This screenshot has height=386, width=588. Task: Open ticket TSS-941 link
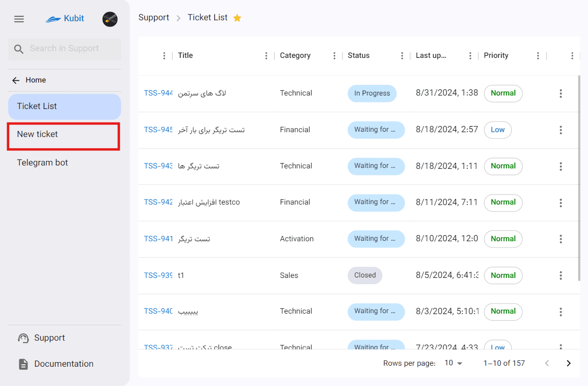coord(159,239)
